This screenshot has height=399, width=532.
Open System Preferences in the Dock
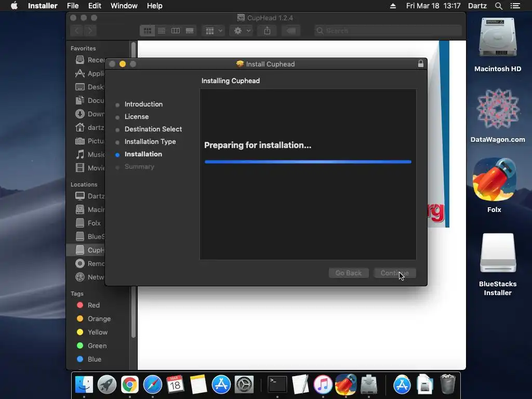(244, 385)
